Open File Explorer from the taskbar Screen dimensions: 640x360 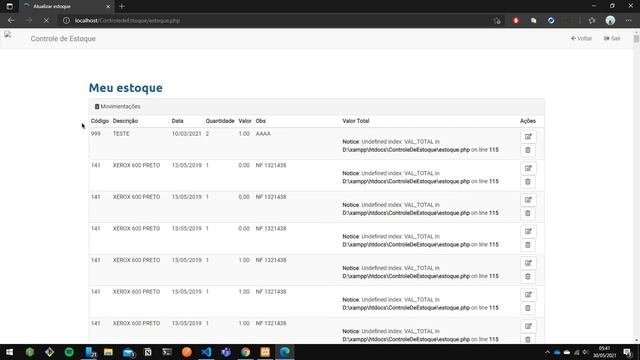[x=108, y=352]
